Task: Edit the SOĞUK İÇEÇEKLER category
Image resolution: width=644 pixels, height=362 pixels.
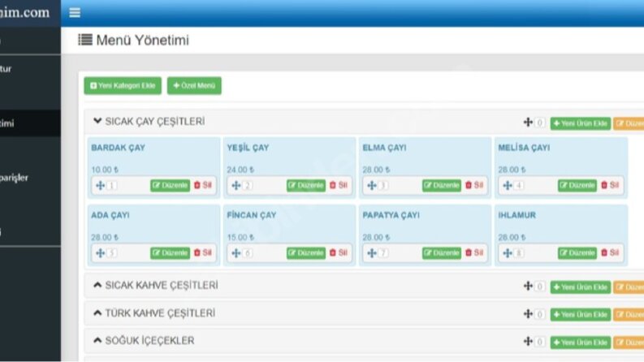Action: pos(629,343)
